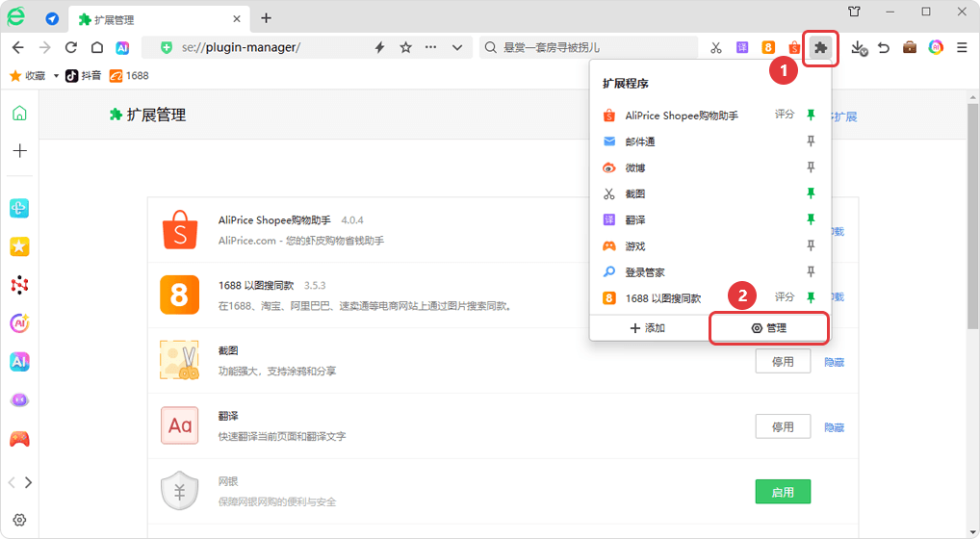The height and width of the screenshot is (539, 980).
Task: Reload the page with the refresh icon
Action: [70, 47]
